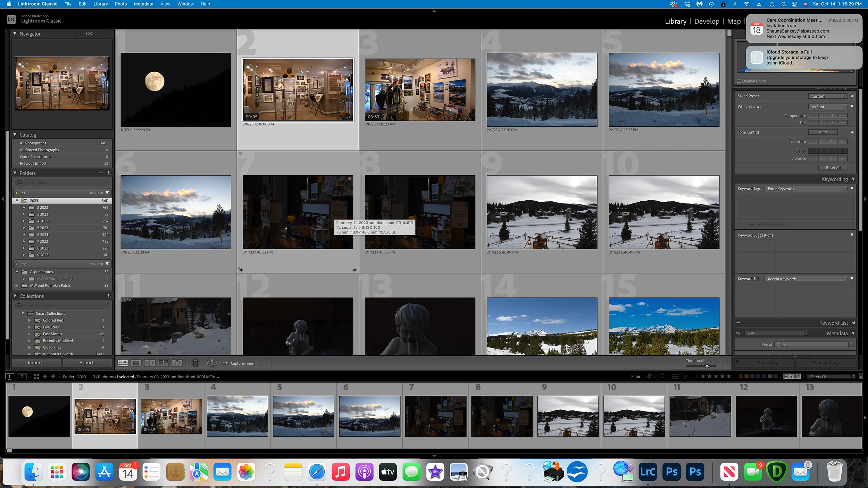The image size is (868, 488).
Task: Select the full moon photo thumbnail
Action: pos(176,90)
